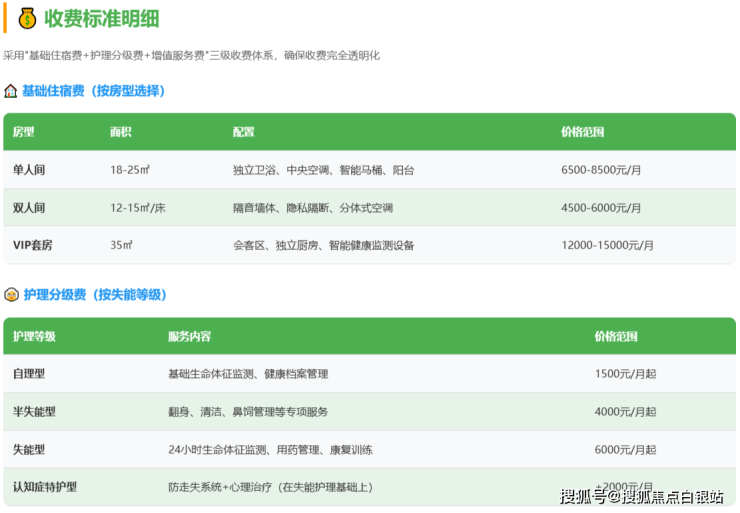Click the 护理等级 column header
Viewport: 740px width, 513px height.
tap(34, 336)
